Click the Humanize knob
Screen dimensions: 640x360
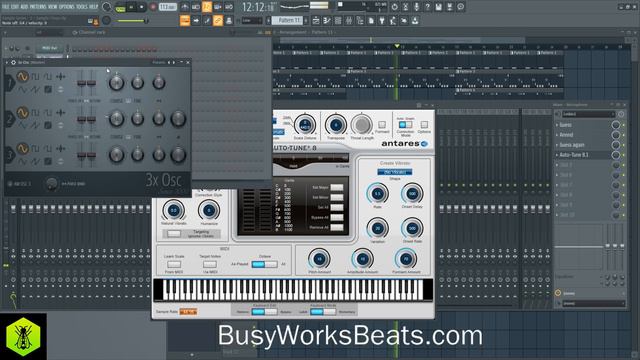209,211
